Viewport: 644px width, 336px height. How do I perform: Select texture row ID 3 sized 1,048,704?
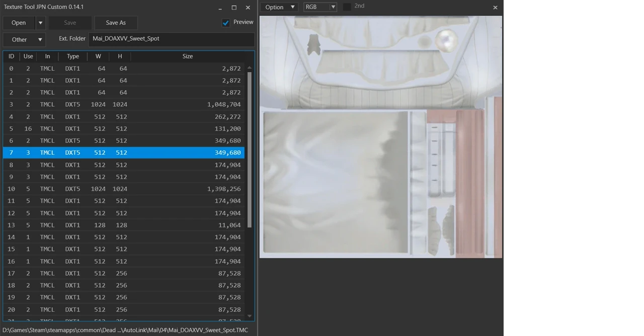[124, 105]
